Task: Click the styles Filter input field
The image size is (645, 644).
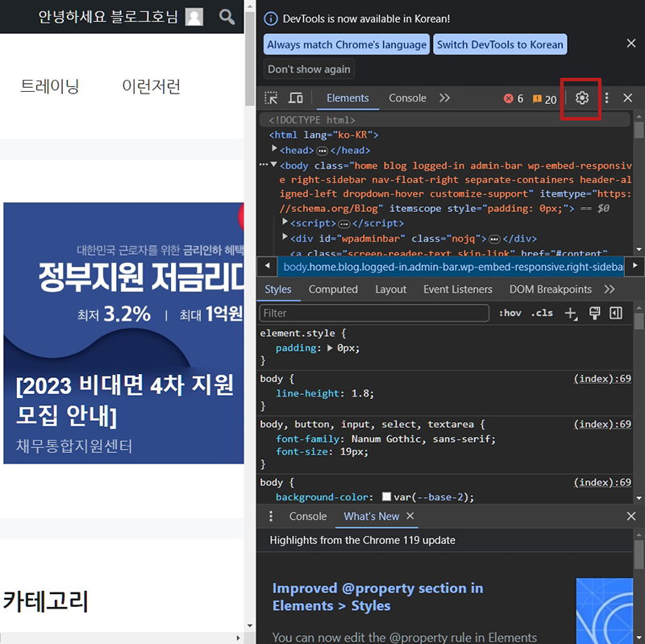Action: coord(374,313)
